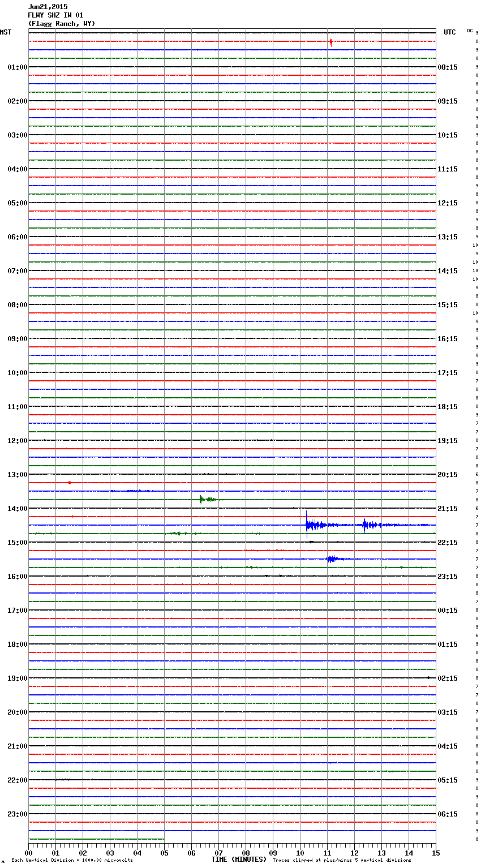Click the 08:15 UTC row label
Screen dimensions: 481x868
coord(448,67)
